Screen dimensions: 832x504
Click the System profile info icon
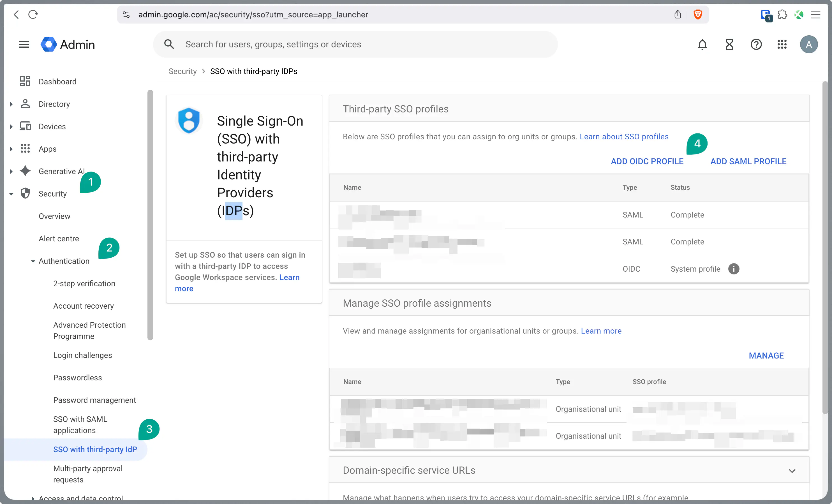pyautogui.click(x=733, y=269)
